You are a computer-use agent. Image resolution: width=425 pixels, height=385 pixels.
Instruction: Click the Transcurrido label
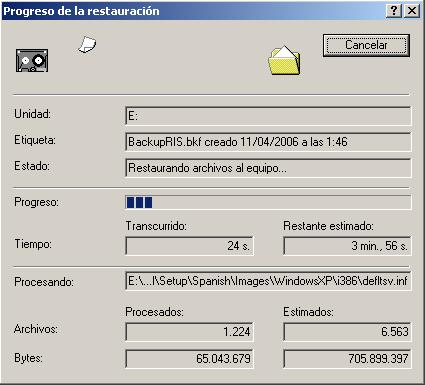click(156, 226)
